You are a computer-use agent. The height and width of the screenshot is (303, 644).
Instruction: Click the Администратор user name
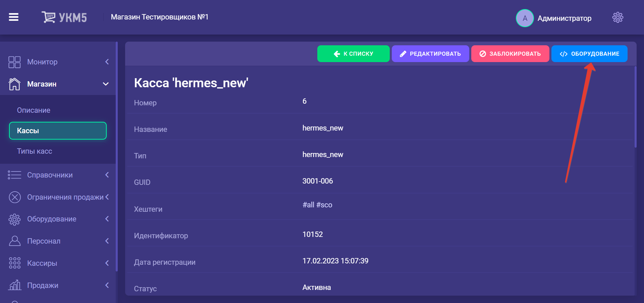[x=564, y=18]
